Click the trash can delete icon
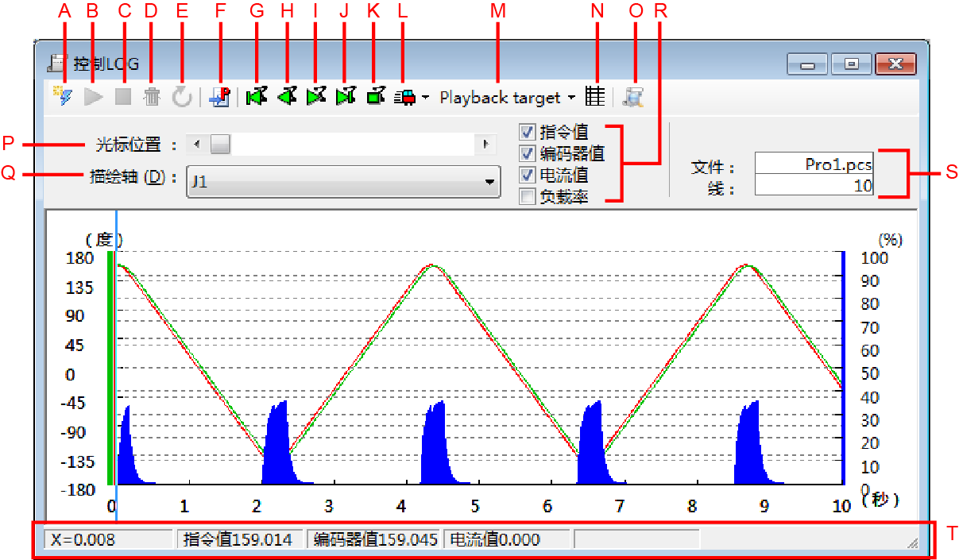The height and width of the screenshot is (560, 959). pyautogui.click(x=152, y=97)
